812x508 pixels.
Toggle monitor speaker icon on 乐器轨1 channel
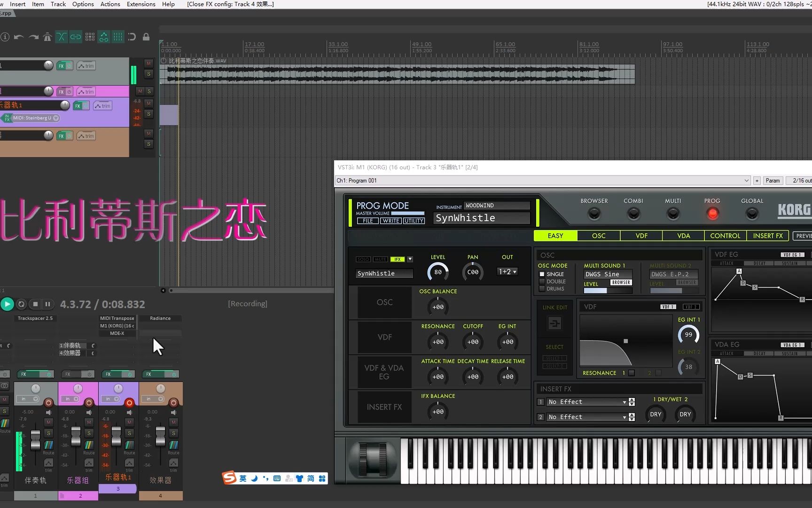pyautogui.click(x=129, y=413)
